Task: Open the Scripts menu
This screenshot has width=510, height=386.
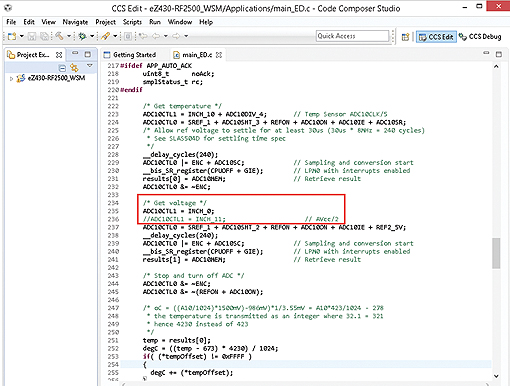Action: click(x=132, y=22)
